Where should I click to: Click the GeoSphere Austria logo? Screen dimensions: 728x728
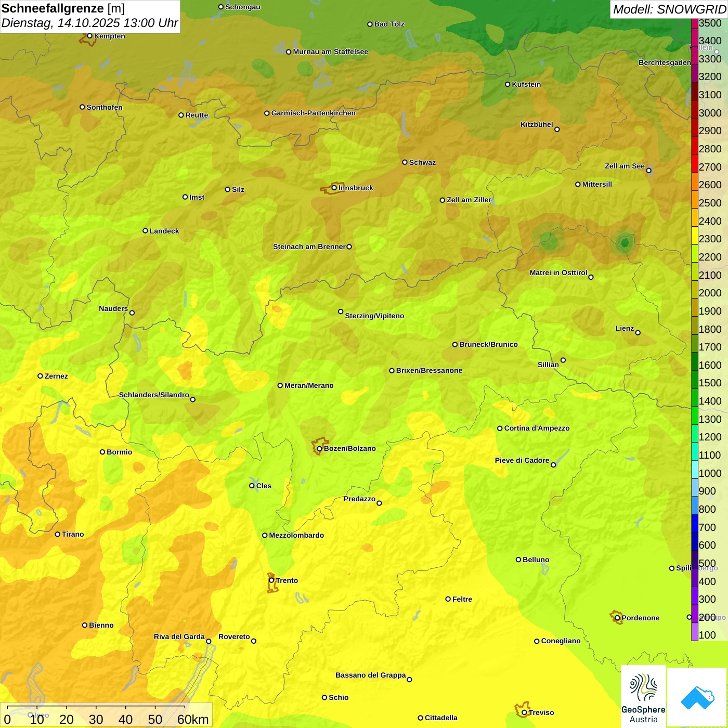[643, 697]
